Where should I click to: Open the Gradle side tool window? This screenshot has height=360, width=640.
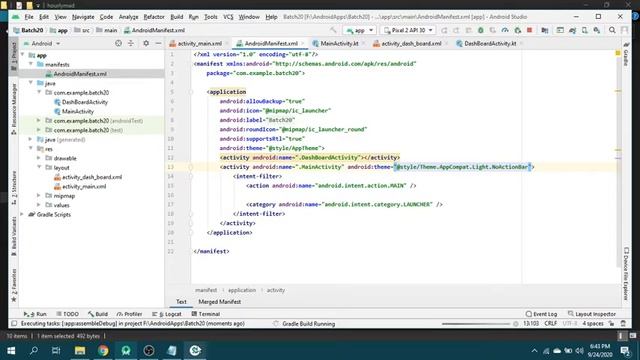pos(626,53)
